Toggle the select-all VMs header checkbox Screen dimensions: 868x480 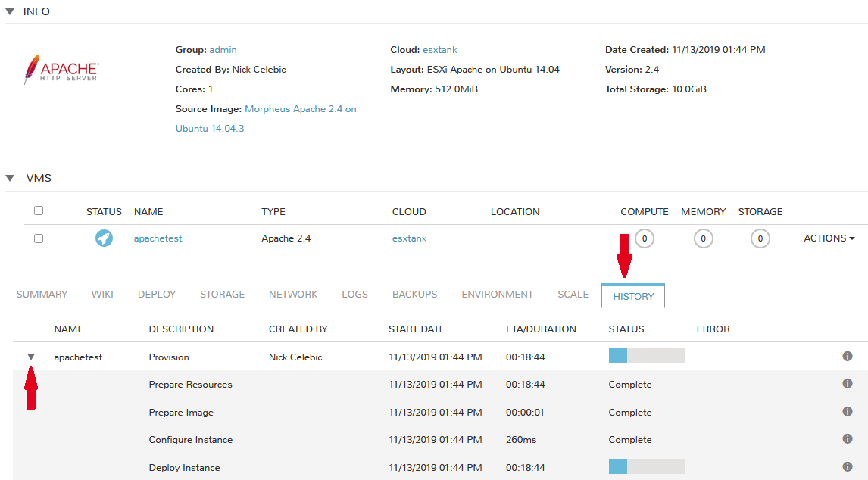coord(39,211)
